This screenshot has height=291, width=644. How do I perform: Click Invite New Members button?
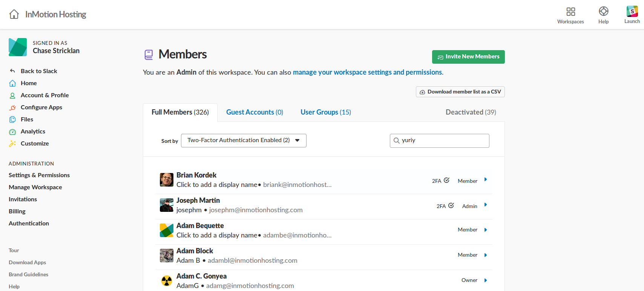pyautogui.click(x=468, y=57)
